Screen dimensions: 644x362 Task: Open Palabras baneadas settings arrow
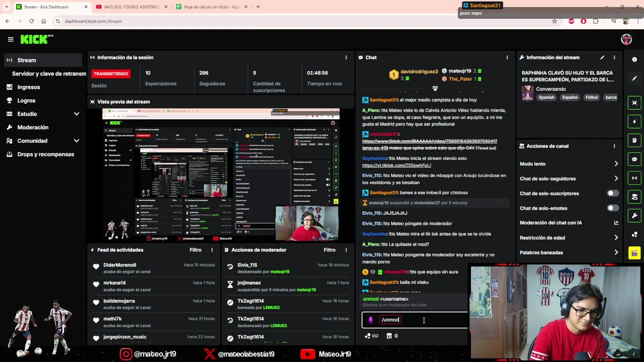pos(616,252)
